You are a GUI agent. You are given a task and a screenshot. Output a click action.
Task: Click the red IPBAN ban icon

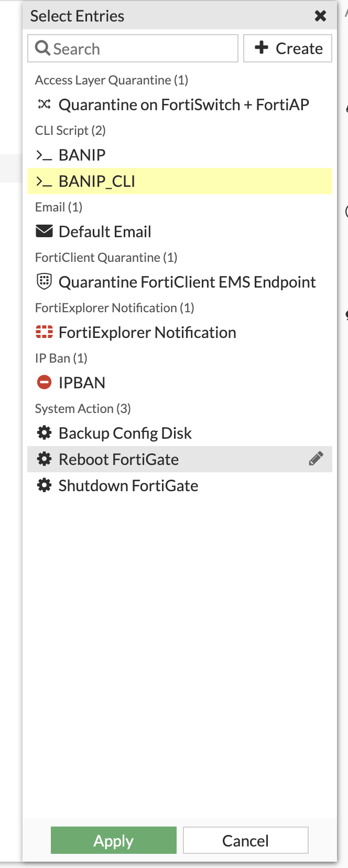coord(44,382)
